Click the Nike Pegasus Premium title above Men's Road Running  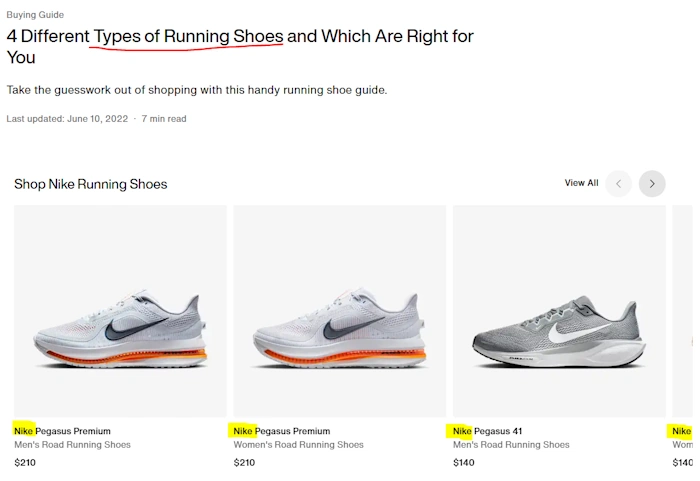coord(62,431)
